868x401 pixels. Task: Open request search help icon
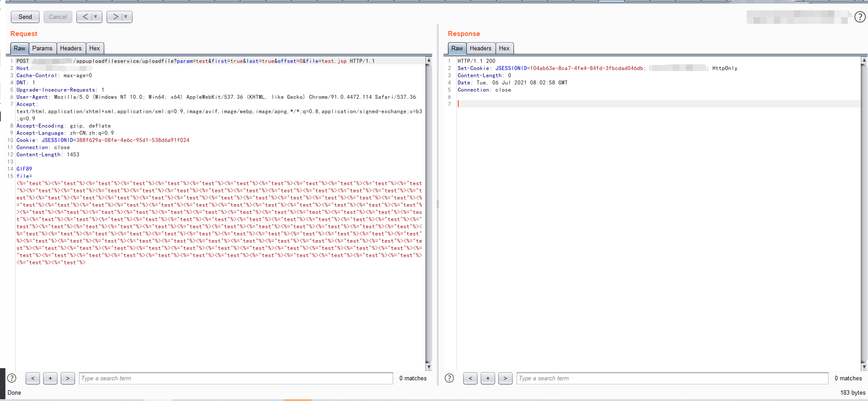pyautogui.click(x=12, y=378)
